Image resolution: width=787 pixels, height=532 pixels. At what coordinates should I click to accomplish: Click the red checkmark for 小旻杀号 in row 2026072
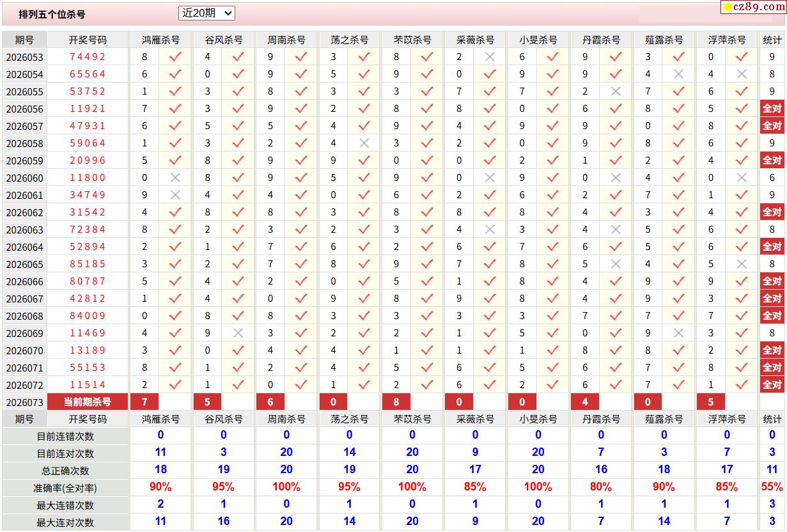pyautogui.click(x=552, y=385)
